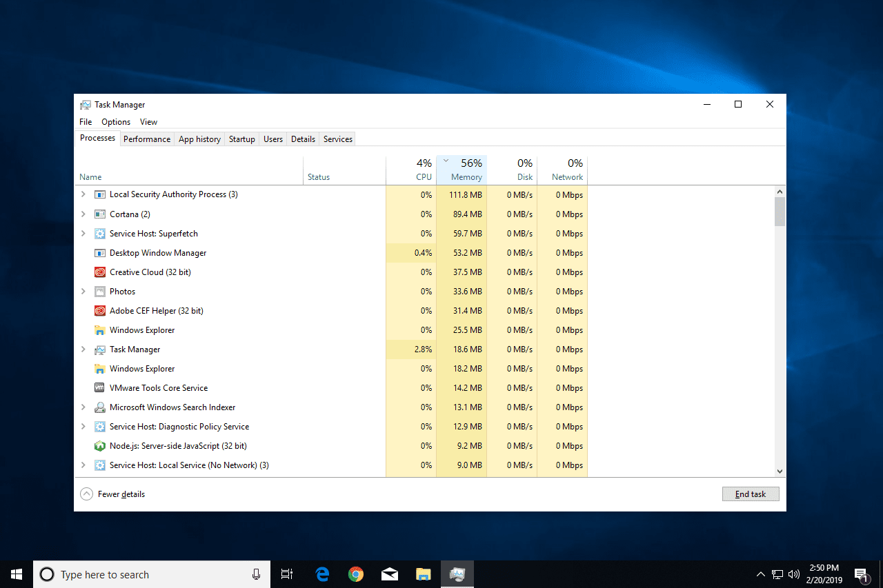Image resolution: width=883 pixels, height=588 pixels.
Task: Click the Adobe CEF Helper icon
Action: [99, 310]
